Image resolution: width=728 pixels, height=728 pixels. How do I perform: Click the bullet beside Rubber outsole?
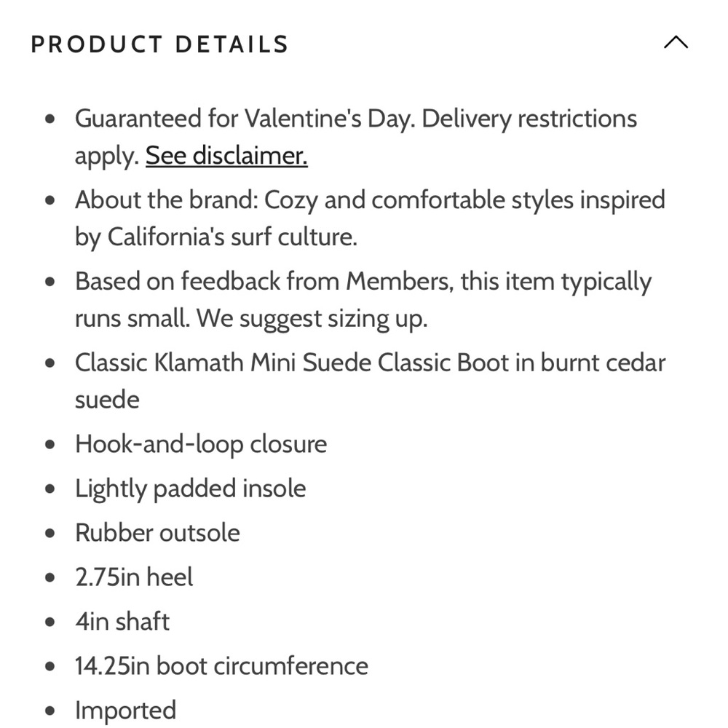[x=50, y=534]
